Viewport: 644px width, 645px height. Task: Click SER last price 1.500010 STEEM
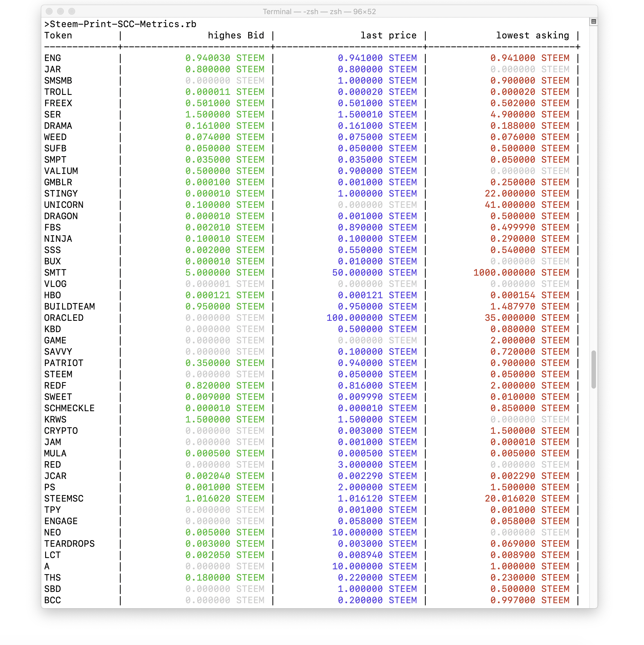[x=377, y=114]
